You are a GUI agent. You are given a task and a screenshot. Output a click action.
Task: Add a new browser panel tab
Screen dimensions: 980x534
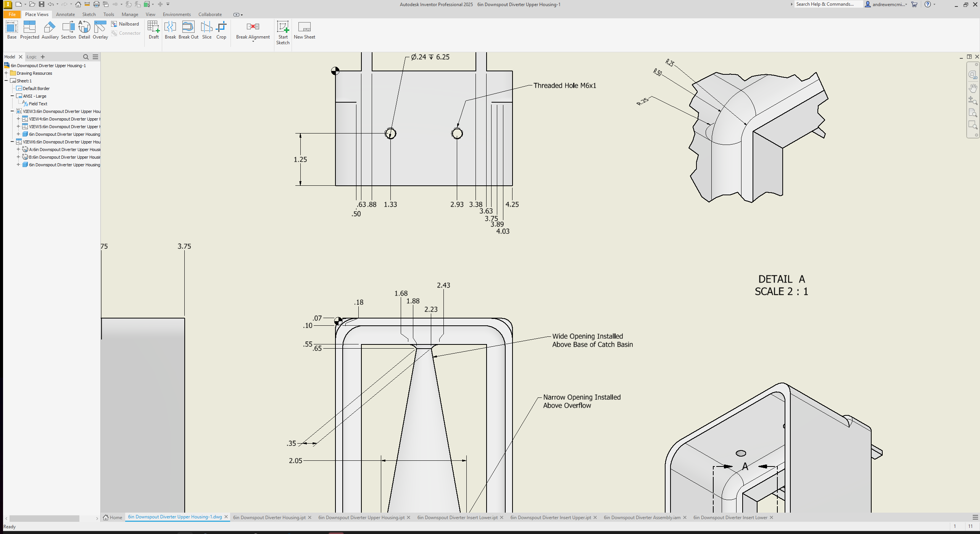point(43,57)
